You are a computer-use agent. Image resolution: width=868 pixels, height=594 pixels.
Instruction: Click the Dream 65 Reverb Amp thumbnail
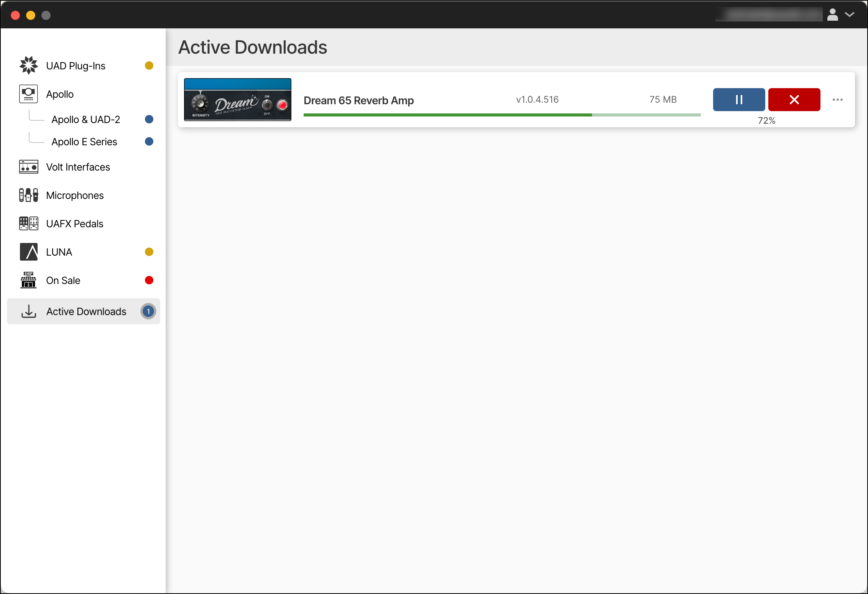pyautogui.click(x=238, y=99)
